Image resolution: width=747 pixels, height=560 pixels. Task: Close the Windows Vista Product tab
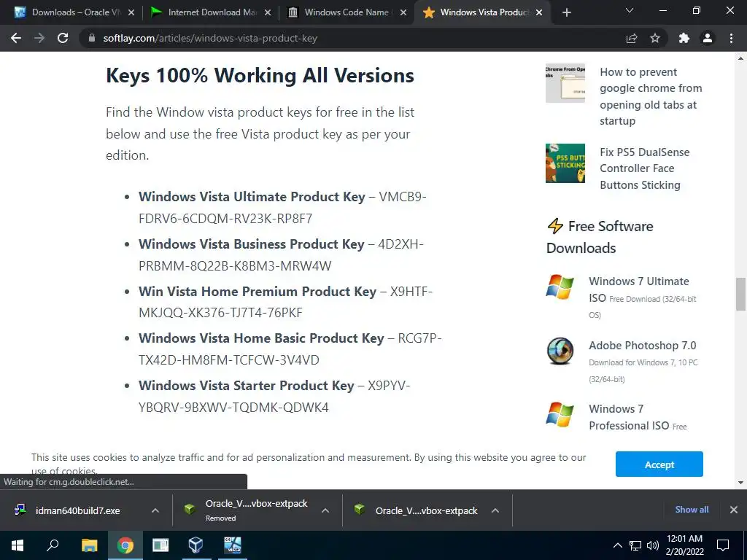pos(539,12)
